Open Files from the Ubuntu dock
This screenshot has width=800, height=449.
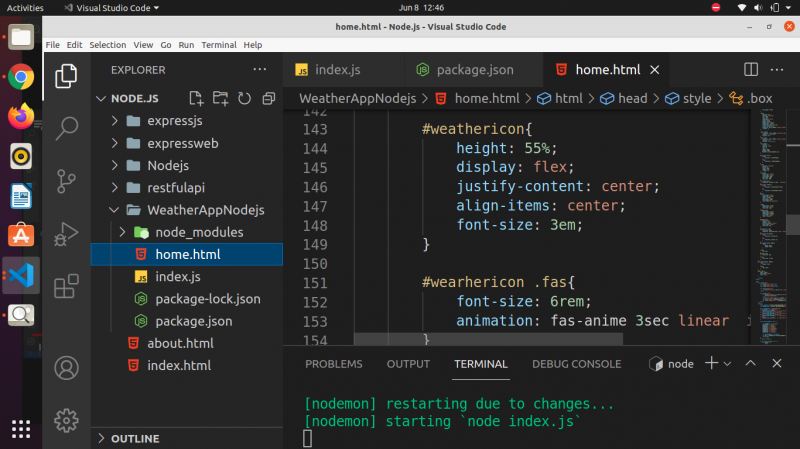[x=21, y=37]
